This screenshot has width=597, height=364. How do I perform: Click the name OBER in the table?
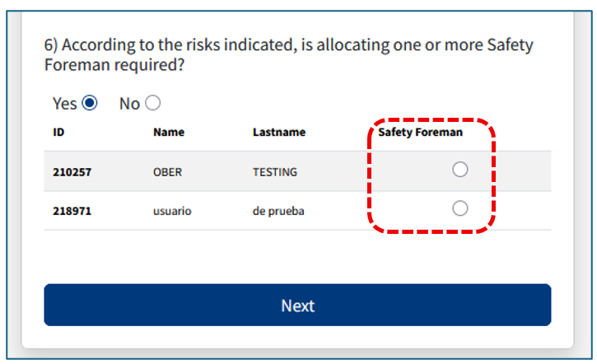click(167, 172)
